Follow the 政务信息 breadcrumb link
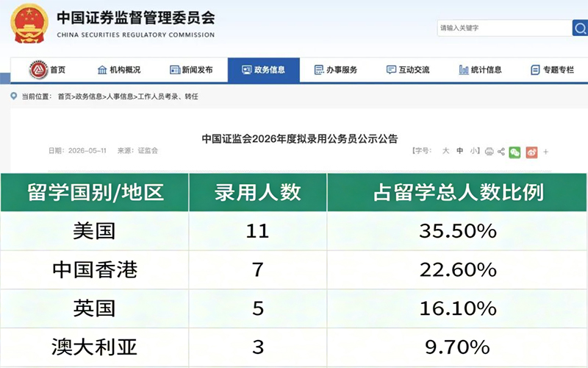Viewport: 588px width, 368px height. click(x=88, y=96)
